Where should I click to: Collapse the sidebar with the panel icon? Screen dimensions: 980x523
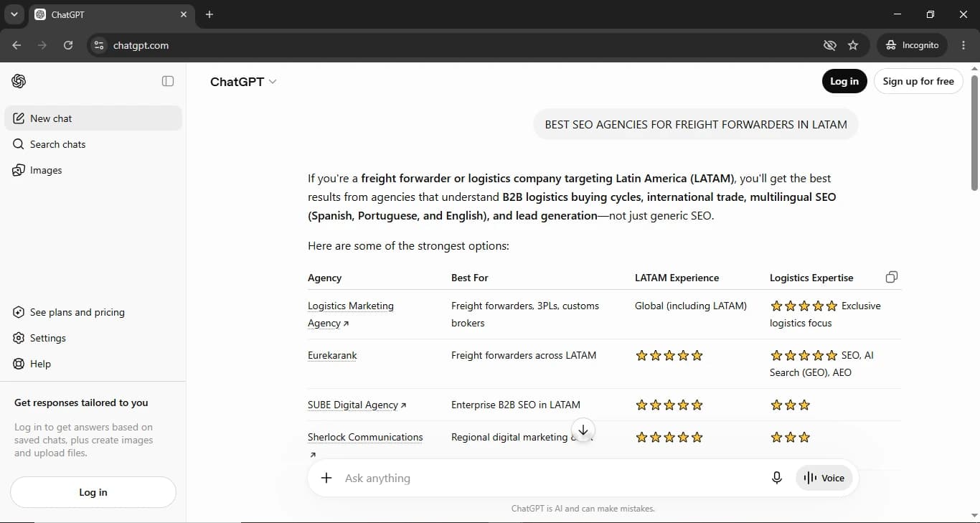pyautogui.click(x=168, y=81)
